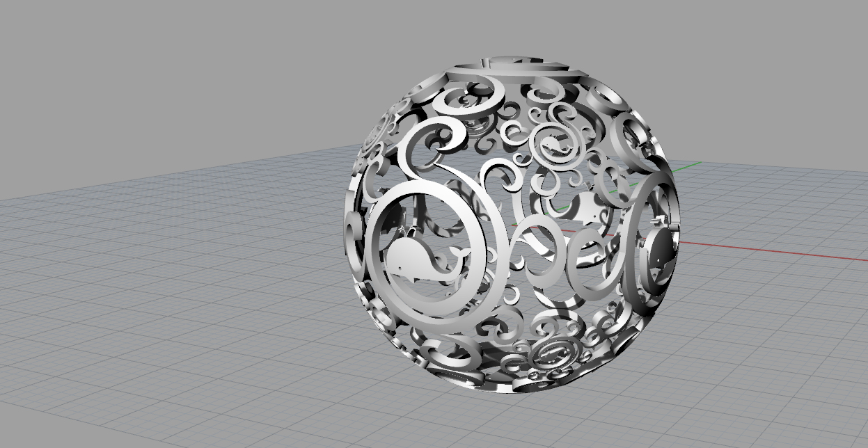Select the large whale inside the front ring

(421, 261)
